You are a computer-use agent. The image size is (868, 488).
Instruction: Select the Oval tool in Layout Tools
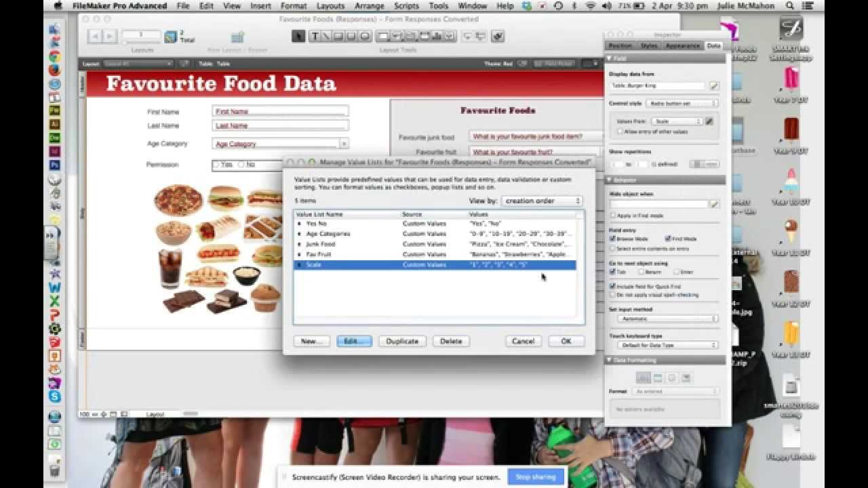click(365, 37)
